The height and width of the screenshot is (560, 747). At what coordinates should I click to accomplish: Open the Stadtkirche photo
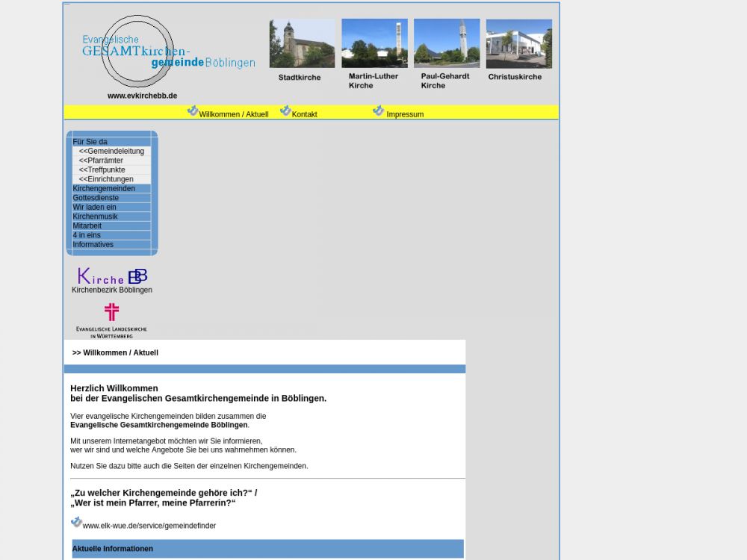302,44
